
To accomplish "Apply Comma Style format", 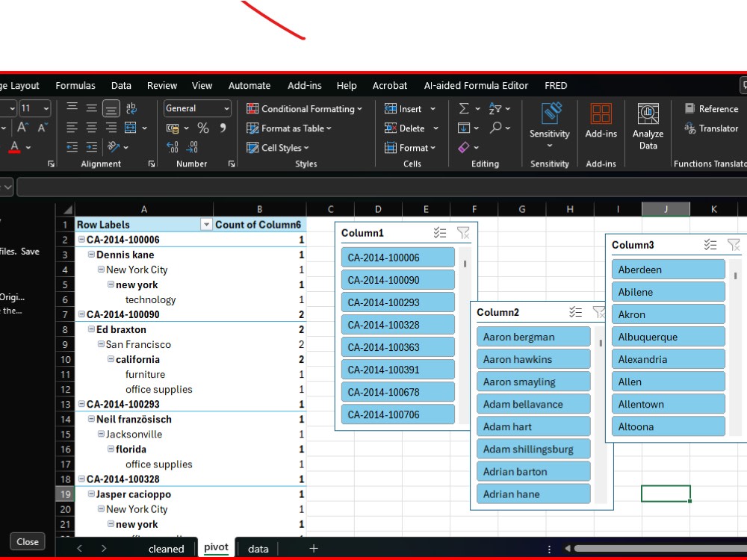I will [x=223, y=128].
